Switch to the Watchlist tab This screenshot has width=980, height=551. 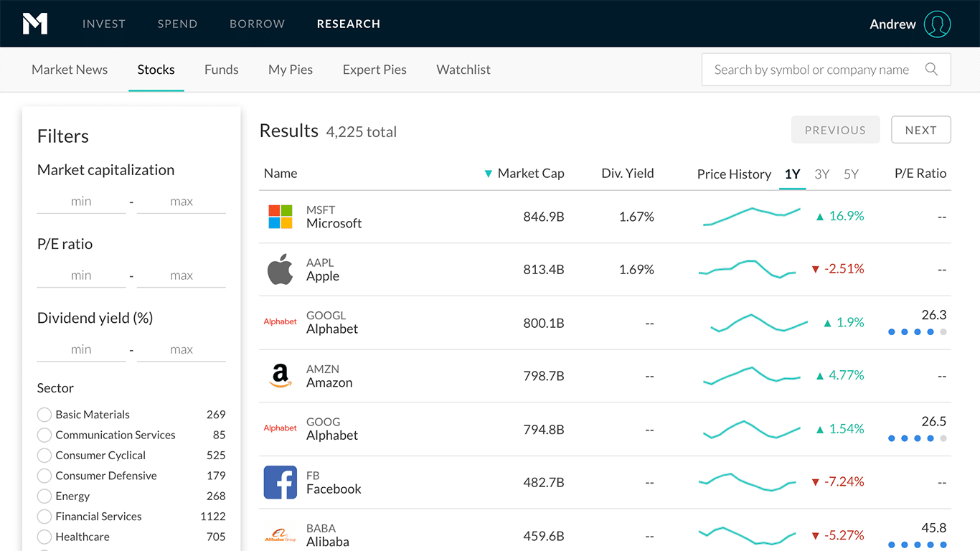pos(463,70)
